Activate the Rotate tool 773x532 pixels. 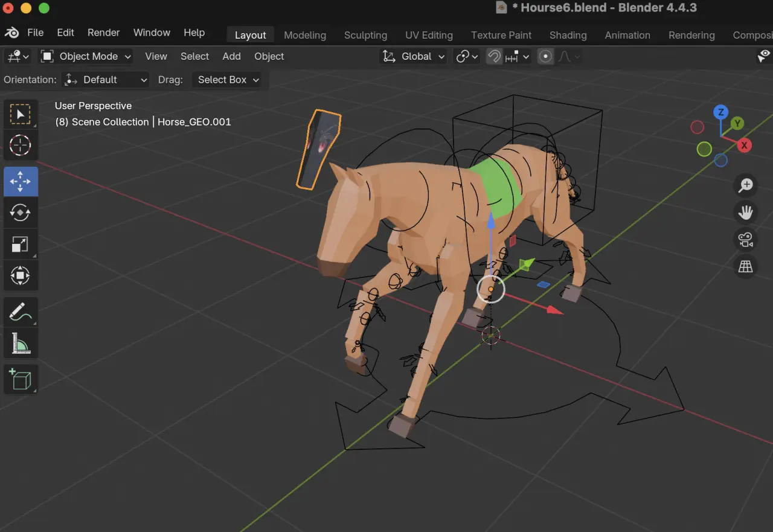pyautogui.click(x=21, y=213)
